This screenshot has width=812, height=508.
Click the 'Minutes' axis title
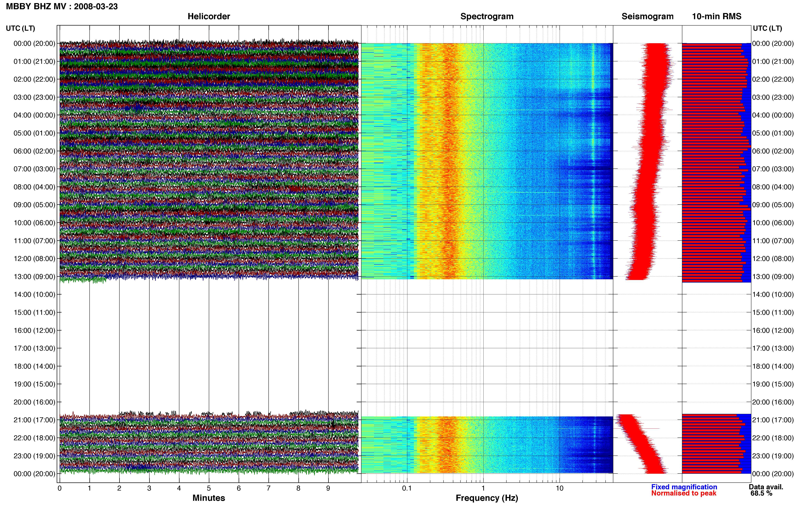[209, 498]
